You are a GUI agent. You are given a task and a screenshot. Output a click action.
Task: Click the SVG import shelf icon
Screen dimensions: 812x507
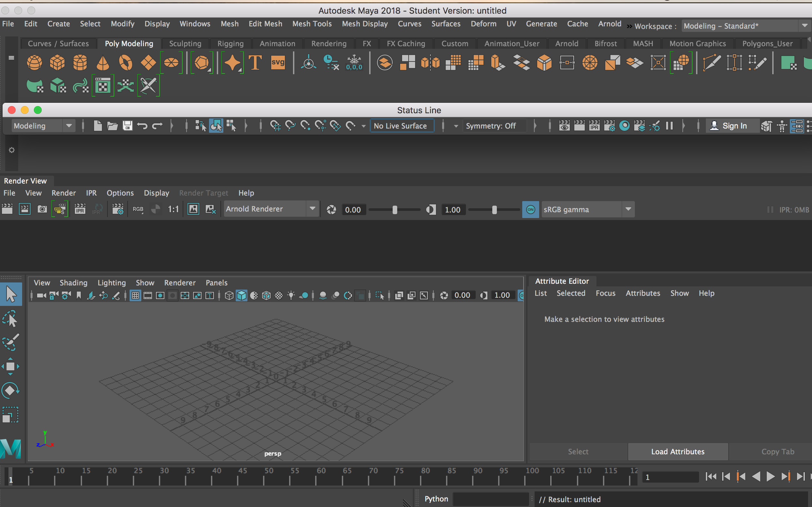coord(278,63)
